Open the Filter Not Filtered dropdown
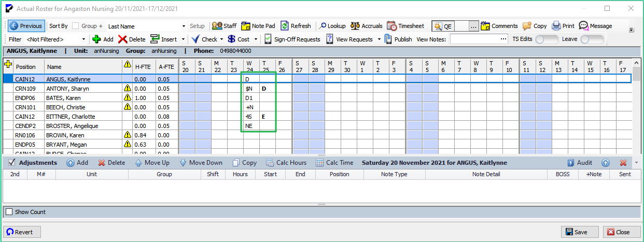644x242 pixels. (x=83, y=39)
